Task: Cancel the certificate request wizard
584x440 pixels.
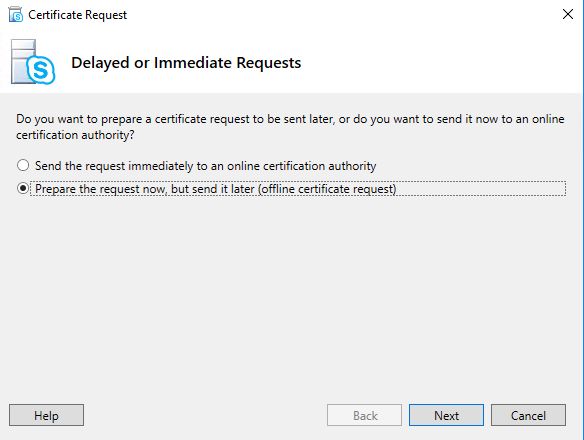Action: 528,415
